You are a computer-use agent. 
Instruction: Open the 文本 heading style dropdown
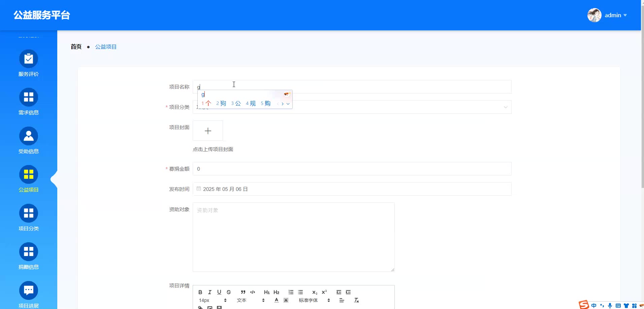click(251, 300)
